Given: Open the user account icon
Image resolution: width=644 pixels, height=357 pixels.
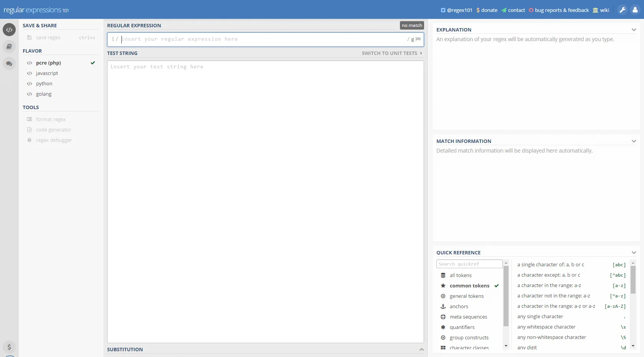Looking at the screenshot, I should [635, 10].
